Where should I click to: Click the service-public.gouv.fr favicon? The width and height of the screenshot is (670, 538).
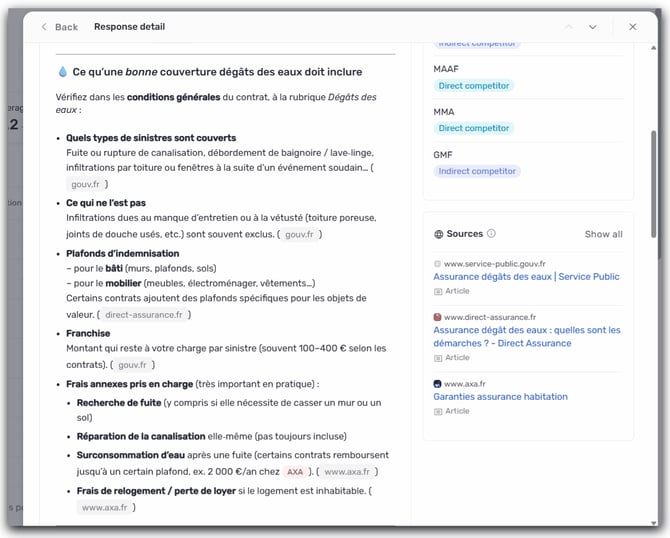point(437,264)
